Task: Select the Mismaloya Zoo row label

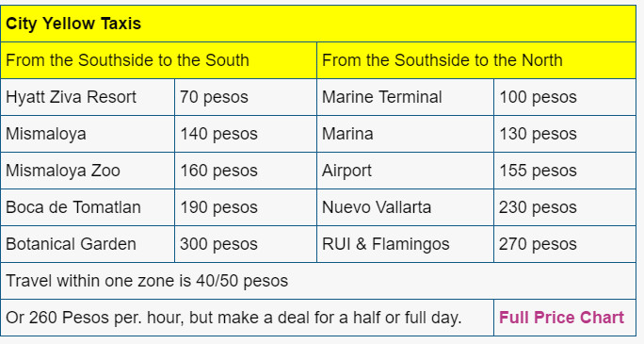Action: point(88,171)
